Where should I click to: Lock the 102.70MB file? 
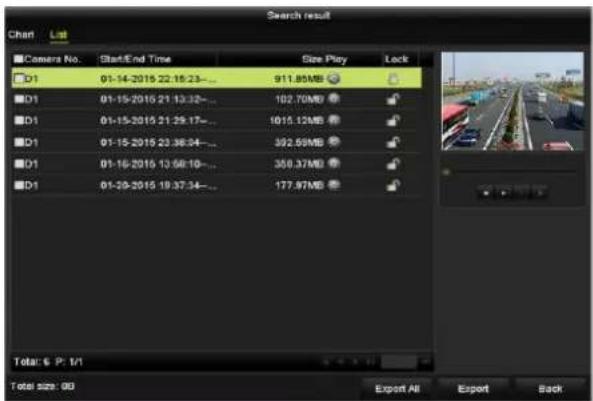pos(393,99)
